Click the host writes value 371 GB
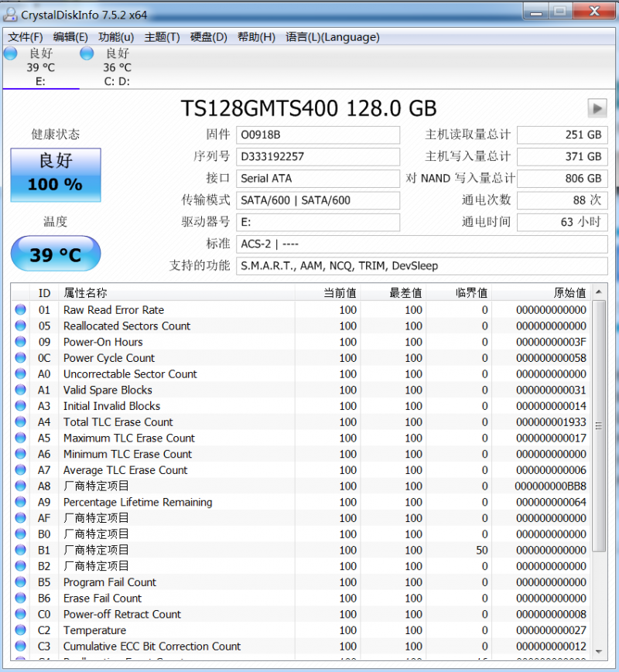 563,156
